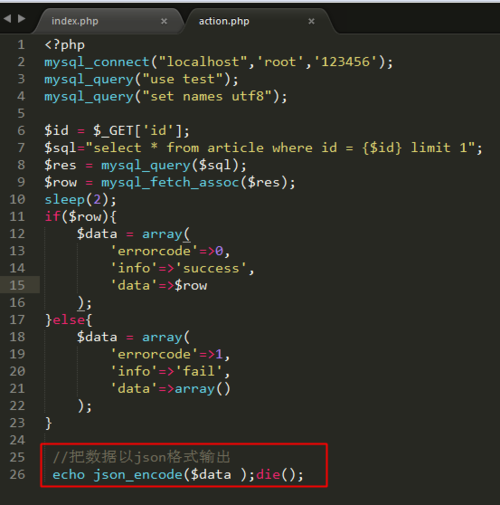Close the action.php tab
The image size is (500, 505).
tap(311, 21)
